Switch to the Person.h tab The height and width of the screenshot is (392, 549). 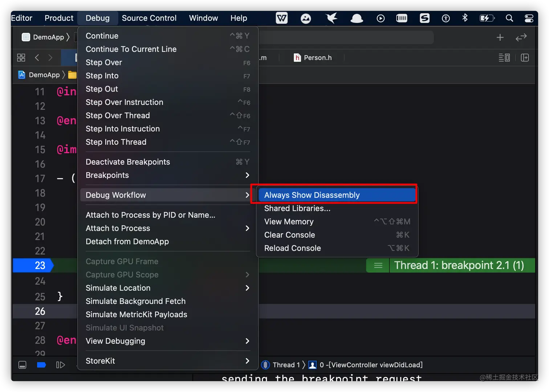[313, 58]
